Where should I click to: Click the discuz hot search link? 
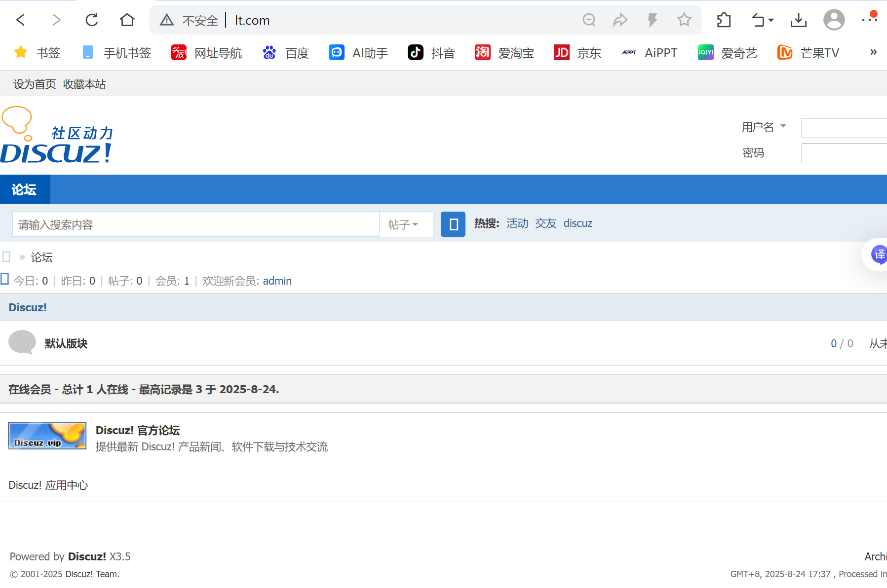[578, 223]
